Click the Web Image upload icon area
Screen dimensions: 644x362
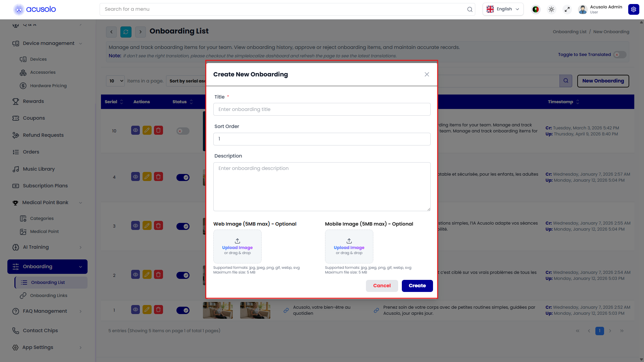coord(237,246)
